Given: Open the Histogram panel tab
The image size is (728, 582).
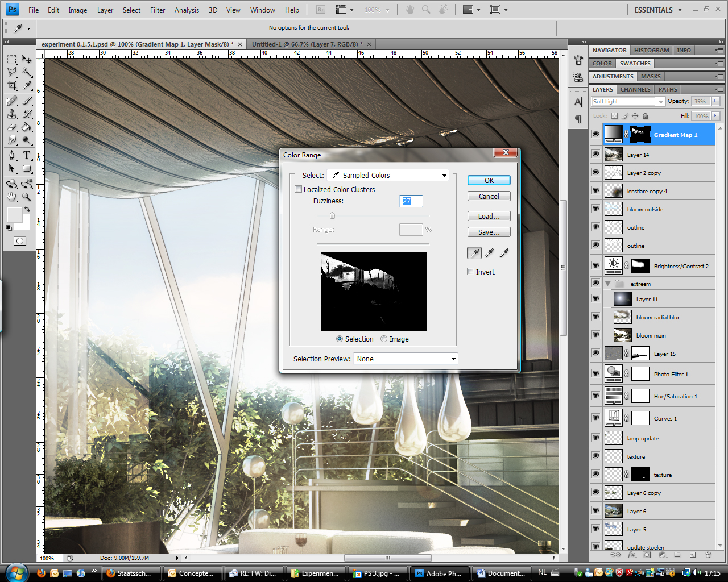Looking at the screenshot, I should [x=651, y=50].
